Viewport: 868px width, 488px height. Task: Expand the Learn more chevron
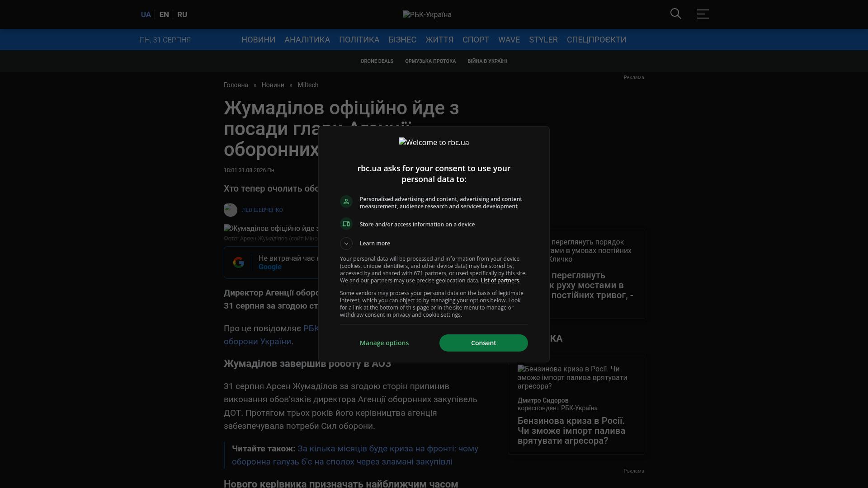[346, 244]
